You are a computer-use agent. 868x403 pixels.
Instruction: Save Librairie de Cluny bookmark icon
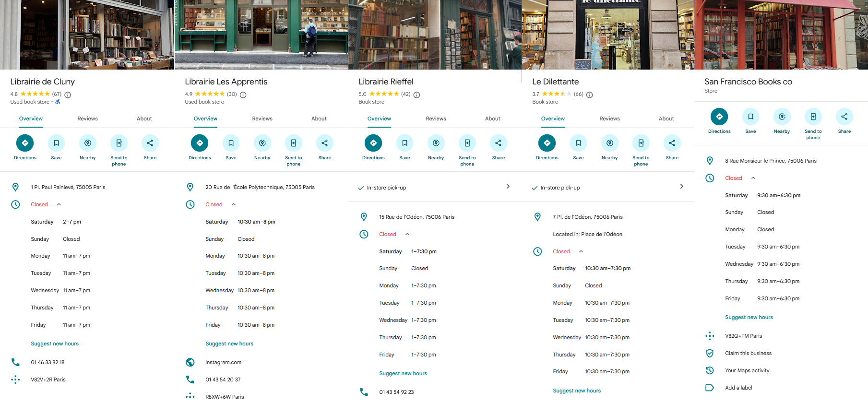56,143
